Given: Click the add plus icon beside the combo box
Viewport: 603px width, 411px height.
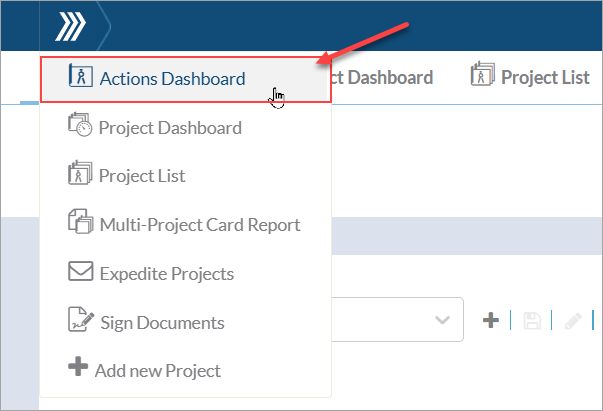Looking at the screenshot, I should 491,320.
